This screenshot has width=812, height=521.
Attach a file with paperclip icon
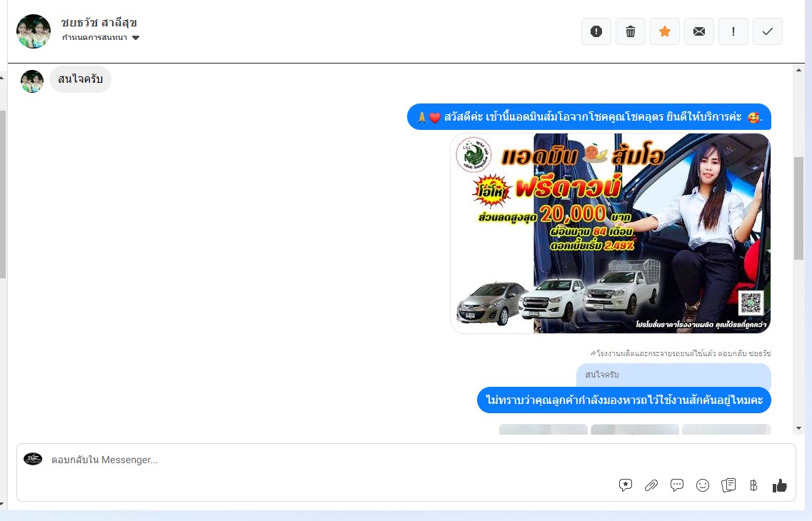pos(651,485)
